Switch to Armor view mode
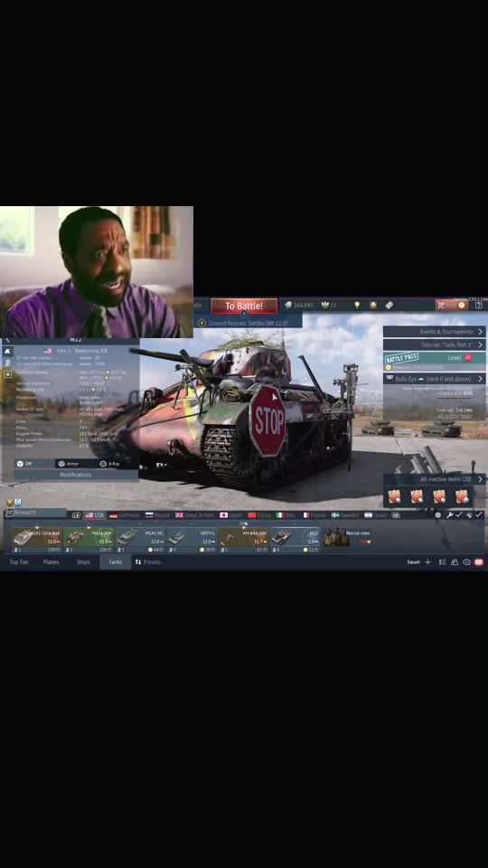 69,464
